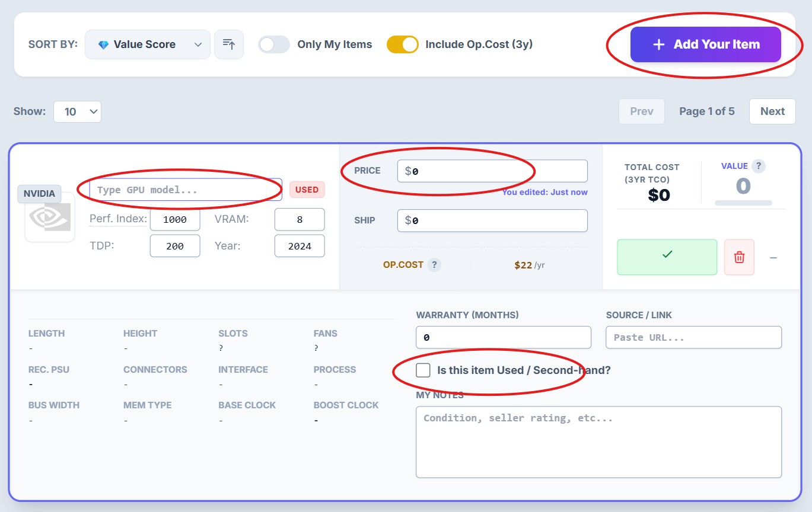Viewport: 812px width, 512px height.
Task: Click the VALUE progress bar
Action: (744, 203)
